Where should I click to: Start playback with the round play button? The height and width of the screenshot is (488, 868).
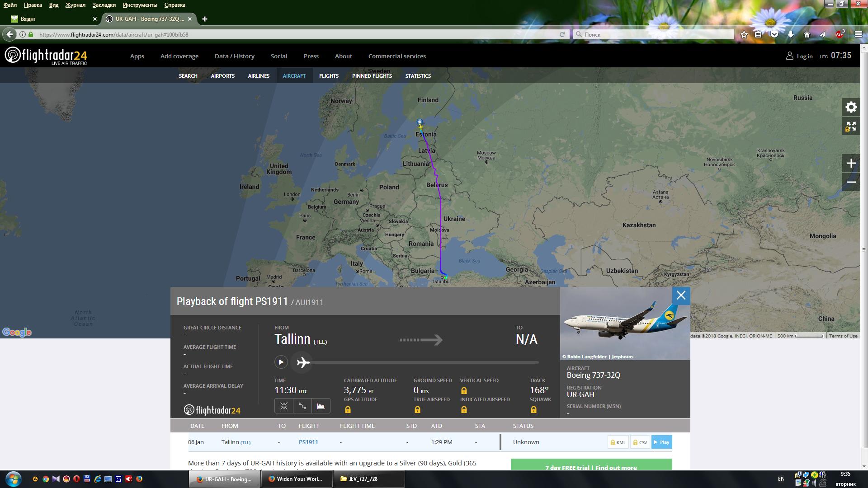coord(281,362)
